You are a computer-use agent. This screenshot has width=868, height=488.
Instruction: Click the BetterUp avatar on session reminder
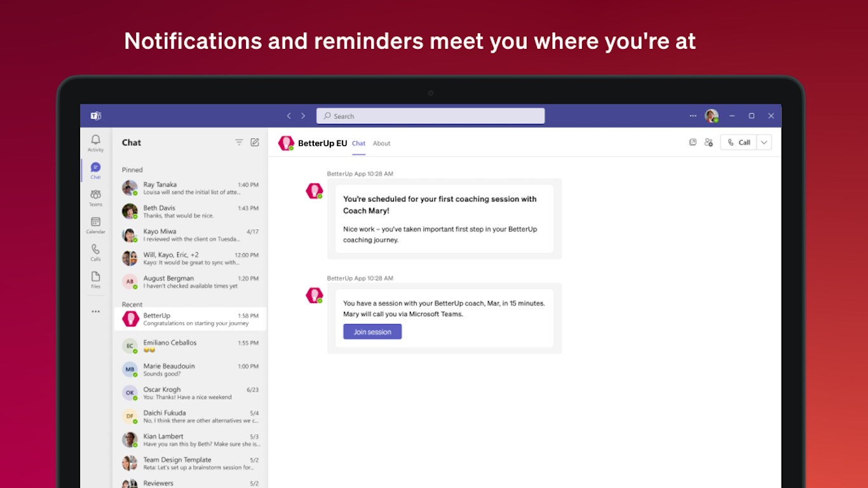point(315,295)
